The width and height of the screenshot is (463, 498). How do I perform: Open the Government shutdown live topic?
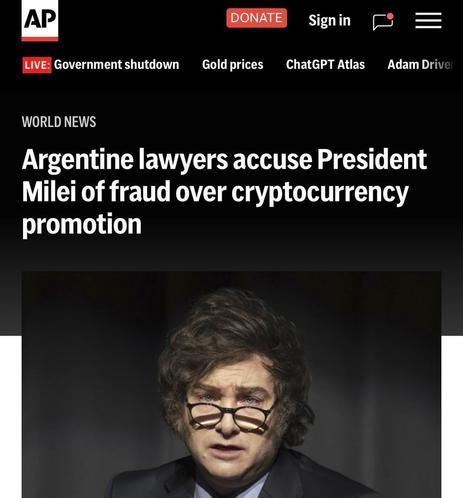(x=116, y=65)
